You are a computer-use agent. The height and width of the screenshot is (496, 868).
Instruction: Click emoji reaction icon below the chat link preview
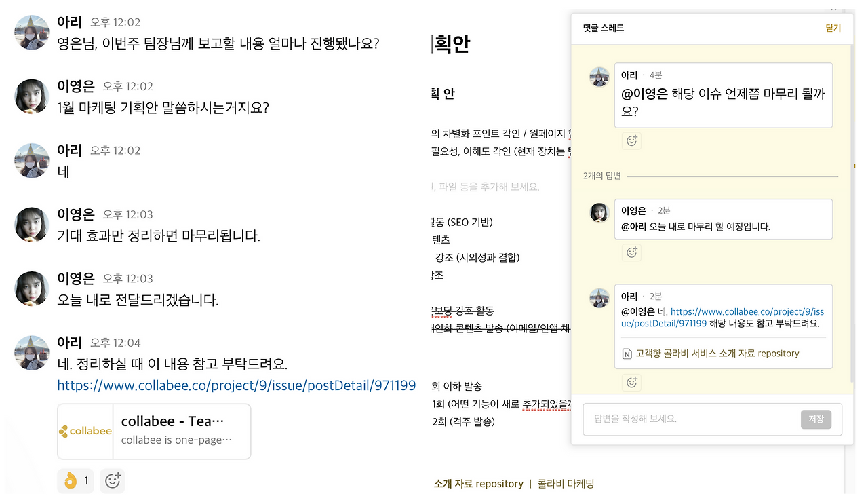(112, 480)
